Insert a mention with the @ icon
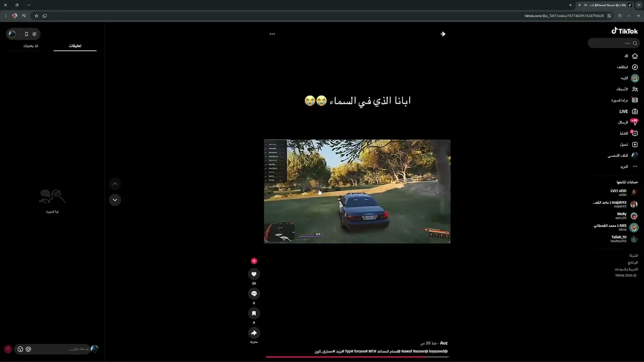644x362 pixels. [x=28, y=349]
